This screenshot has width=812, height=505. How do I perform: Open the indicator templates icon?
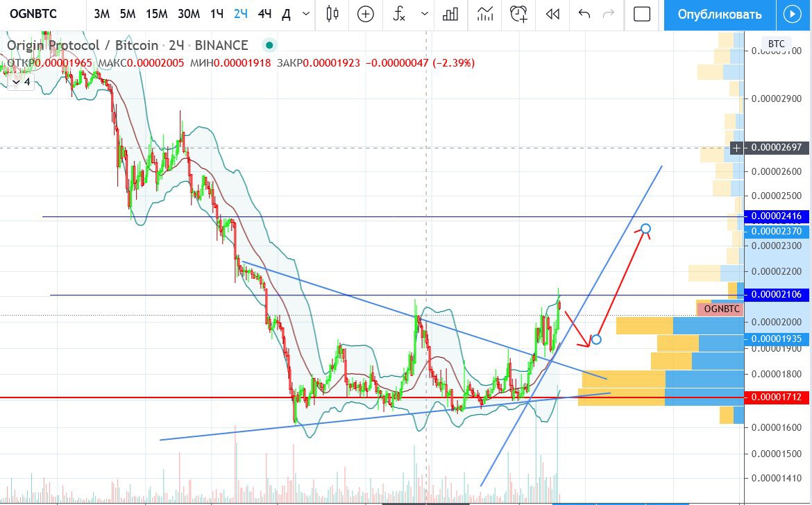[x=485, y=14]
